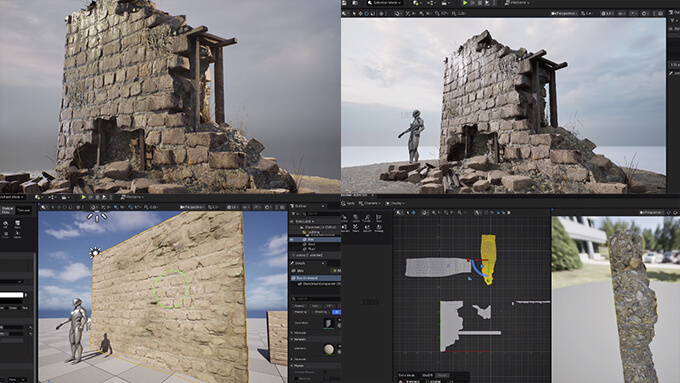The width and height of the screenshot is (680, 383).
Task: Click Save icon in top-right editor toolbar
Action: (344, 3)
